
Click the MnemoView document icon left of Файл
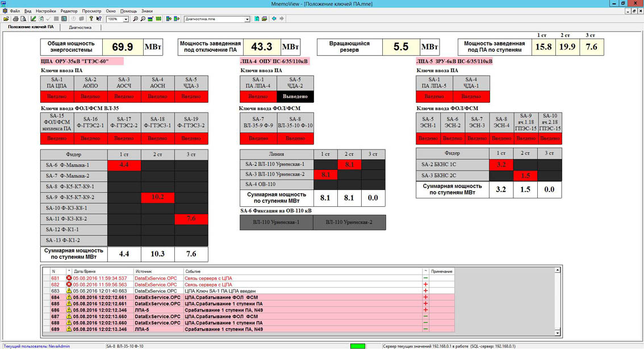tap(5, 11)
